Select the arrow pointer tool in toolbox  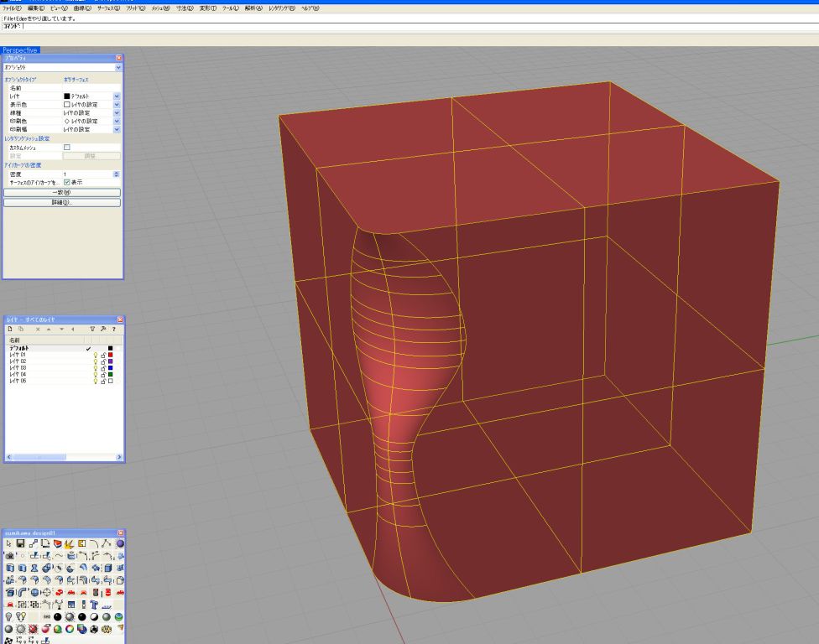pos(8,543)
